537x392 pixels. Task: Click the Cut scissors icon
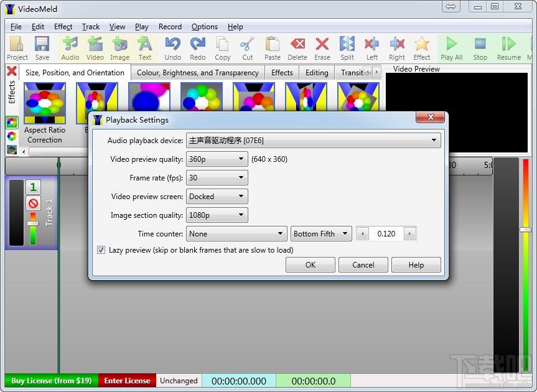(x=247, y=48)
